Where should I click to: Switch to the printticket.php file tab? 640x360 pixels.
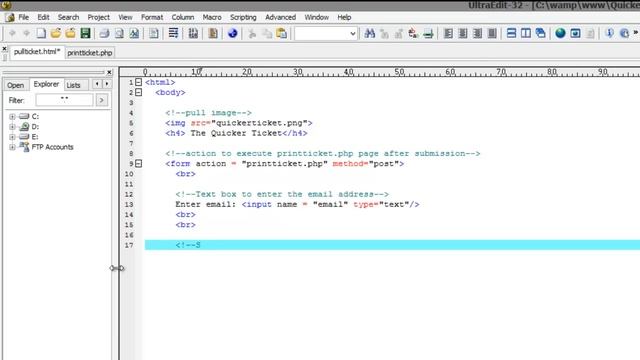coord(90,53)
